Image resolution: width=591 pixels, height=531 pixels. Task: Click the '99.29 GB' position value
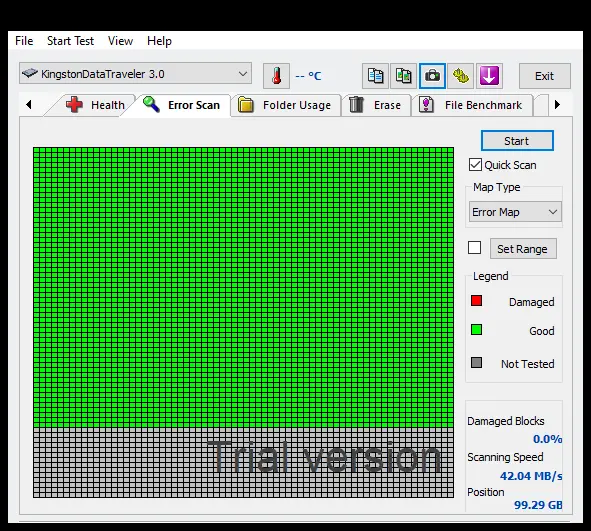tap(538, 505)
